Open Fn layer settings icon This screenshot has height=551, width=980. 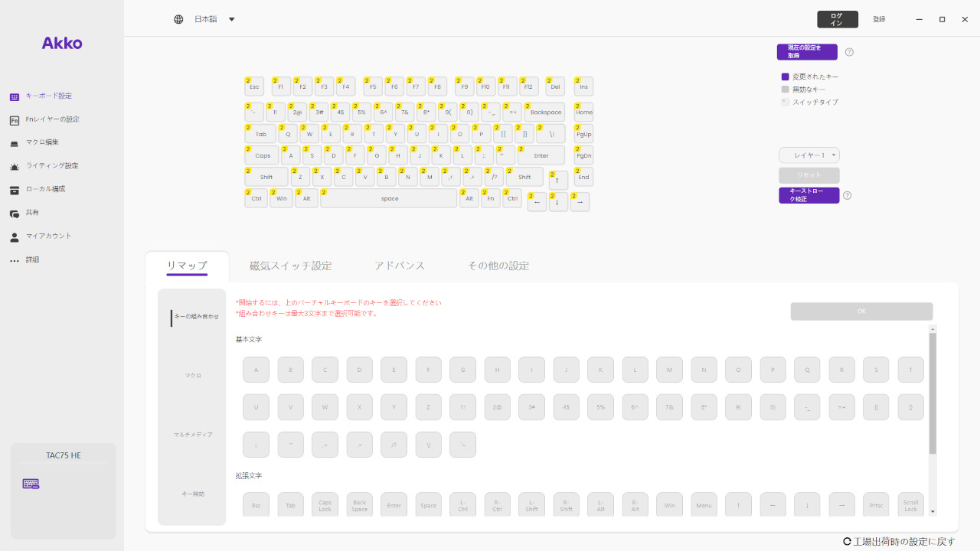(15, 120)
